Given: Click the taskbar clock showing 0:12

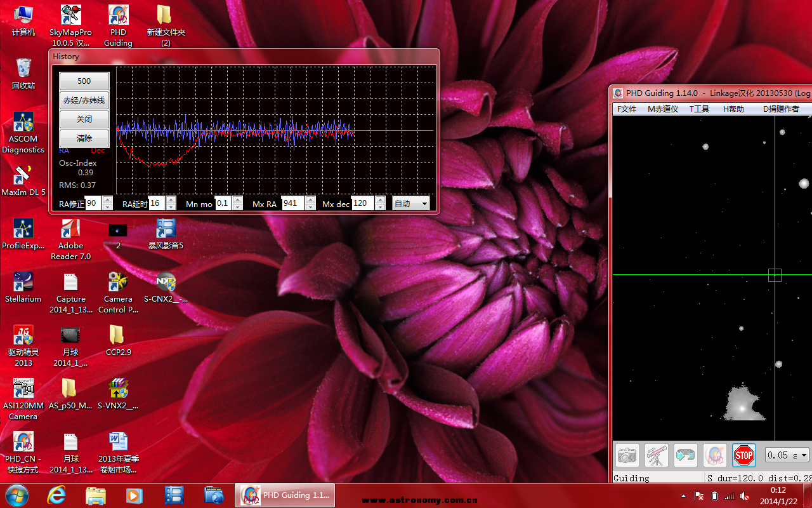Looking at the screenshot, I should pyautogui.click(x=778, y=495).
